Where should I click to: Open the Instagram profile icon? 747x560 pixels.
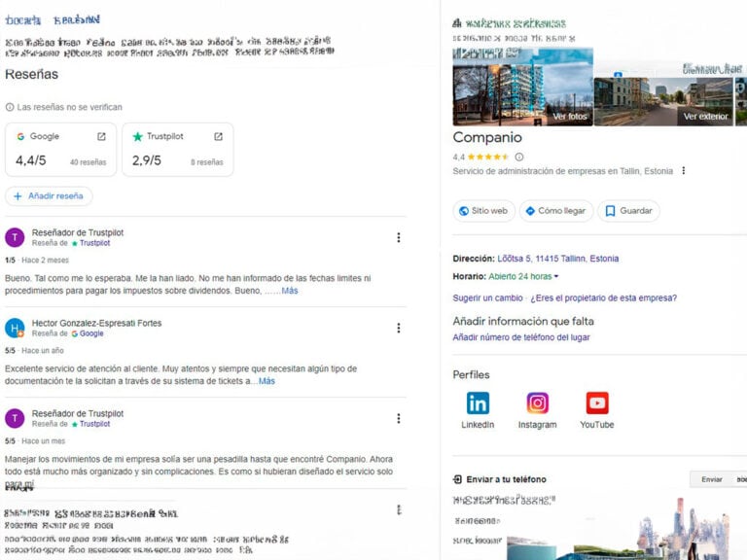pos(537,403)
